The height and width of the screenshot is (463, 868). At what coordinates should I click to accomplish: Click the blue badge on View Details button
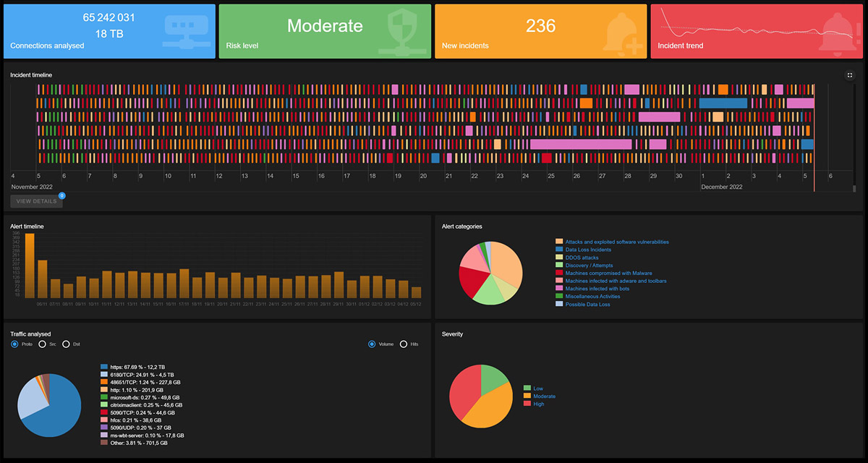pos(62,195)
